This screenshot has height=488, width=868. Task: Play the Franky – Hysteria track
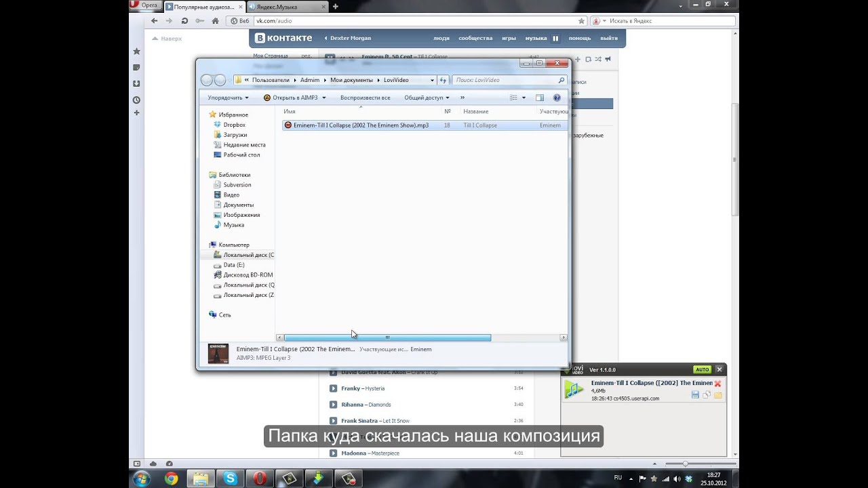click(333, 388)
